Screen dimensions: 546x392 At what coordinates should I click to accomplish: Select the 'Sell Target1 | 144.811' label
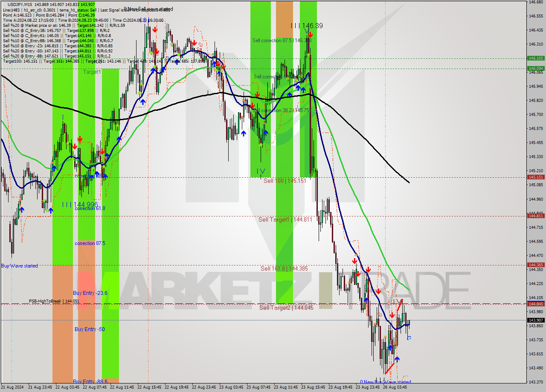[285, 219]
